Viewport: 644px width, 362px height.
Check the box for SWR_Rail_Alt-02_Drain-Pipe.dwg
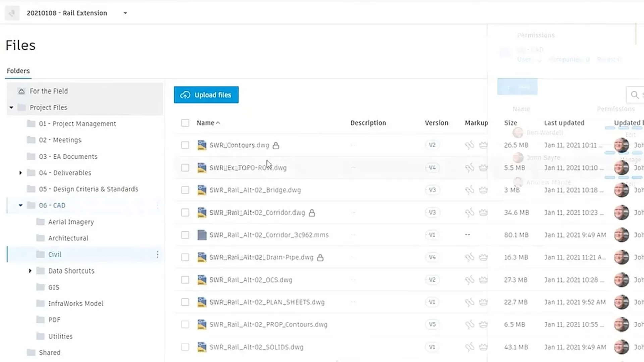(185, 257)
